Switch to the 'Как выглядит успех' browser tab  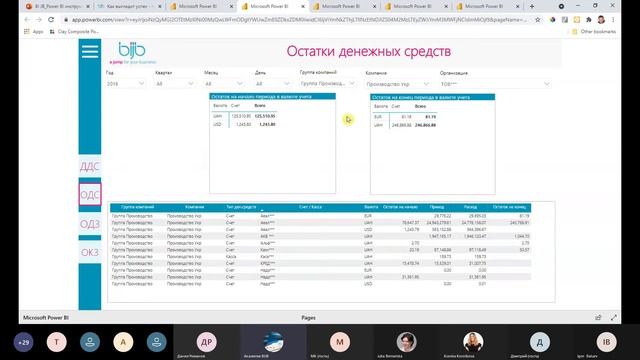(x=129, y=7)
